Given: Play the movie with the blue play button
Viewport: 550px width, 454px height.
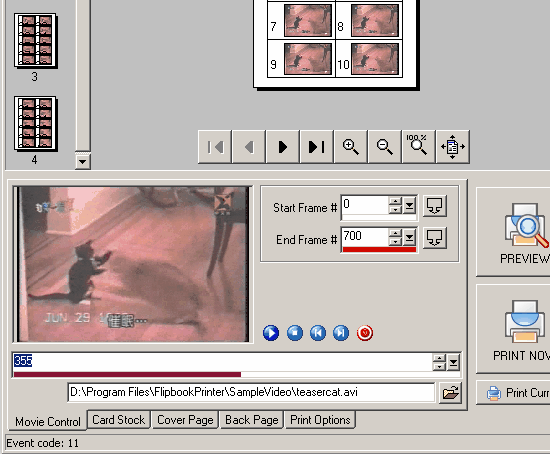Looking at the screenshot, I should (271, 333).
